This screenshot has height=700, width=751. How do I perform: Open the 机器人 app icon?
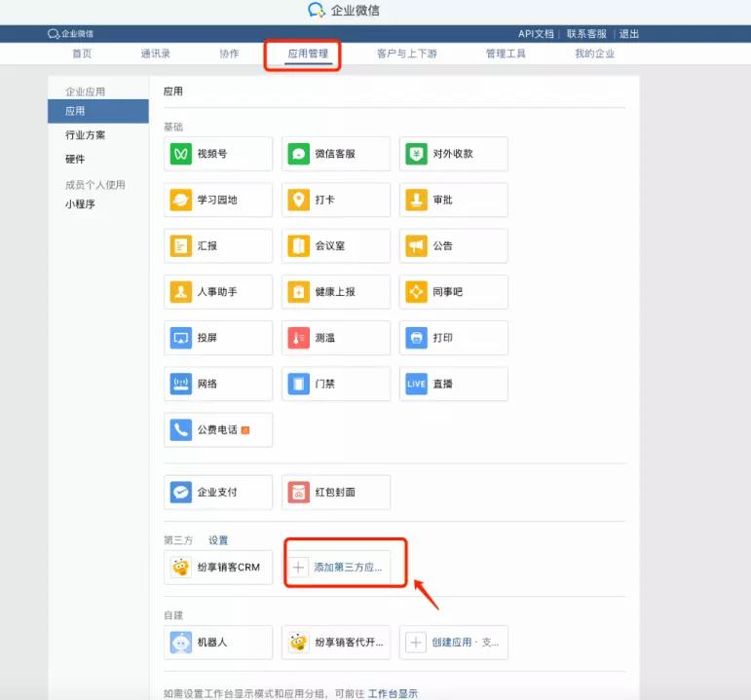coord(180,642)
